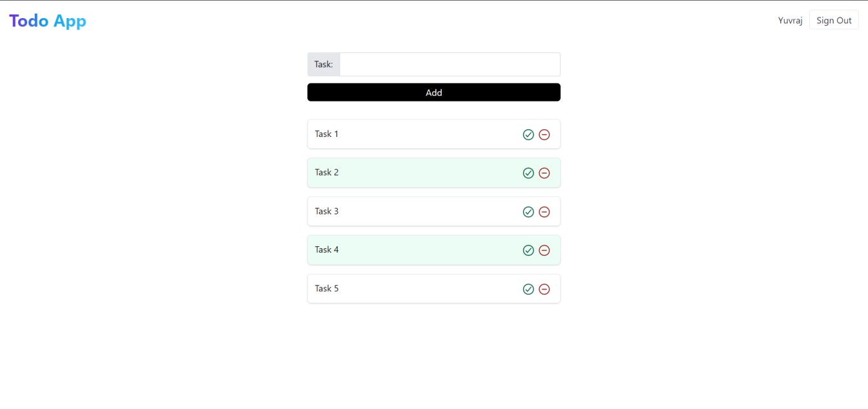
Task: Delete Task 3 with minus icon
Action: click(544, 212)
